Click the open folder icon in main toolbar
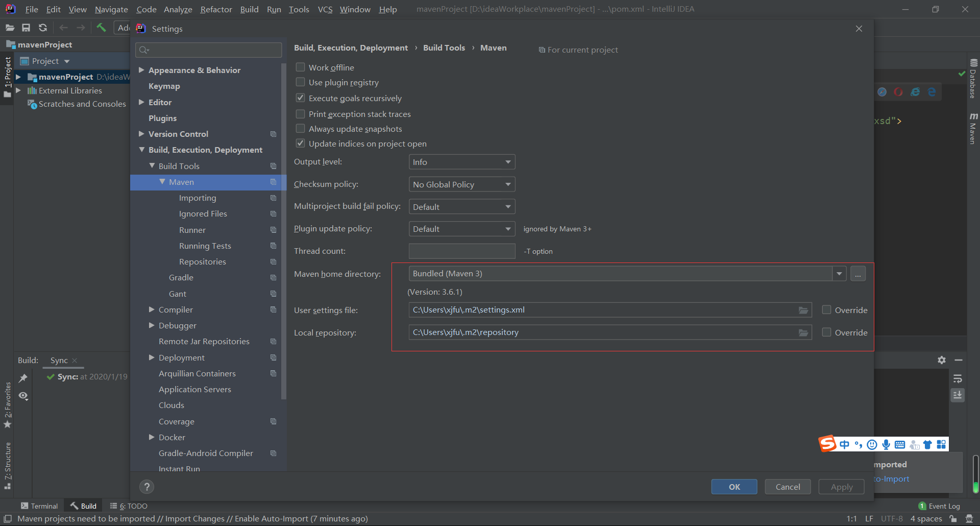980x526 pixels. [x=10, y=28]
